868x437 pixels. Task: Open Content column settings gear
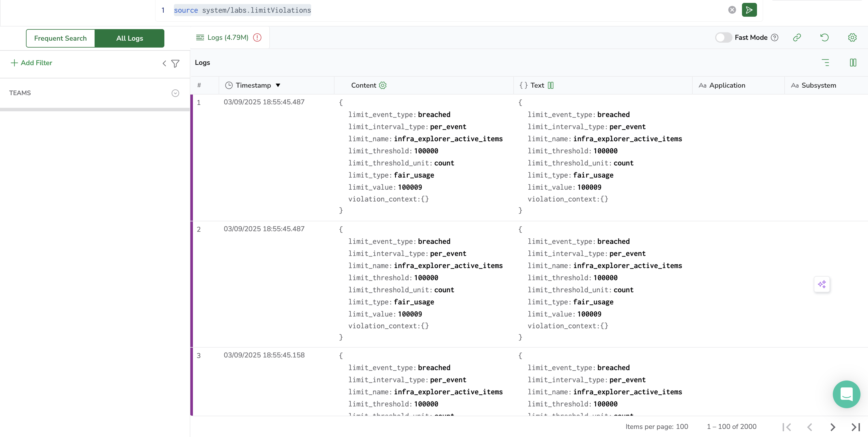click(382, 85)
